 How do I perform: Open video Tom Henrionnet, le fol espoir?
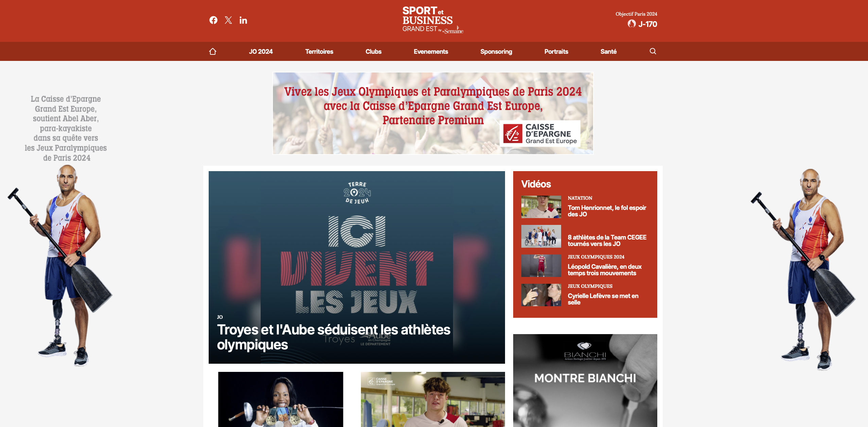[607, 211]
